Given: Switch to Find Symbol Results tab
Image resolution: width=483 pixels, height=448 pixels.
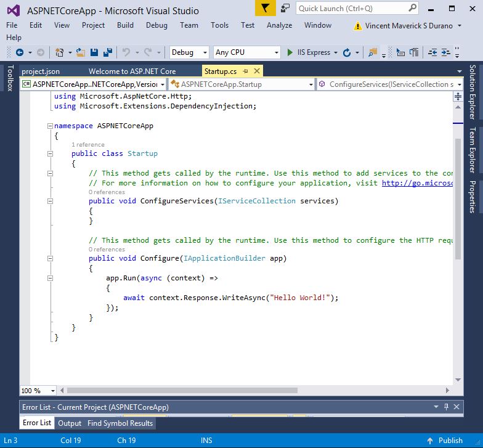Looking at the screenshot, I should pyautogui.click(x=120, y=423).
